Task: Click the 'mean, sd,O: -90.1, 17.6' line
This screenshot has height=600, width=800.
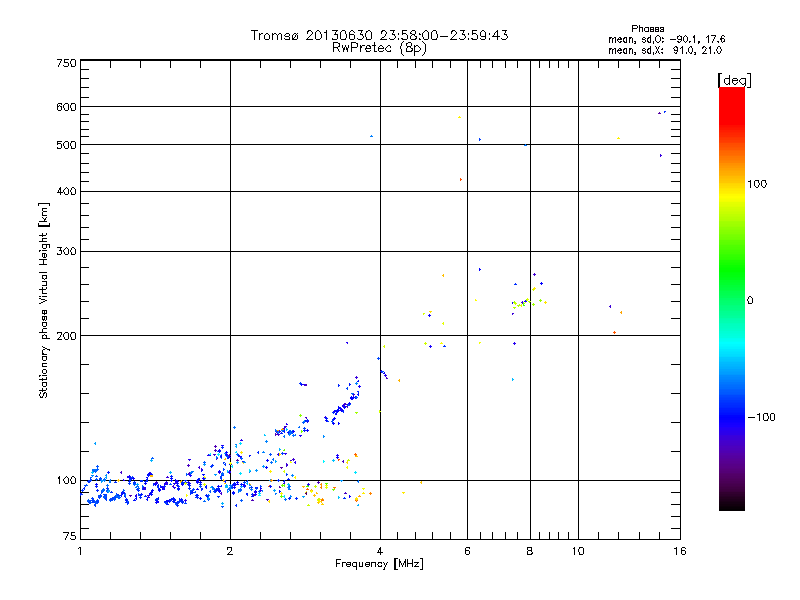Action: pyautogui.click(x=666, y=39)
